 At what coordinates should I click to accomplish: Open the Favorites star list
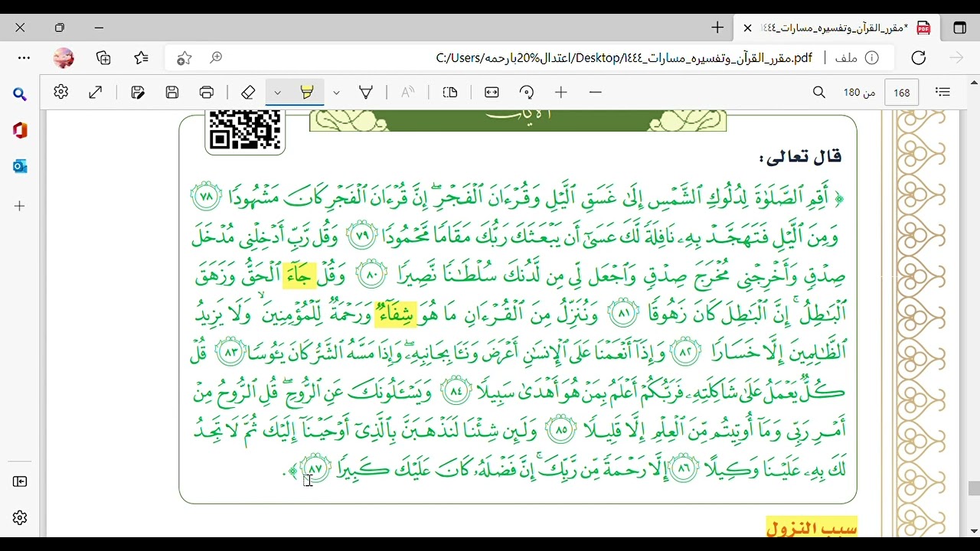(x=141, y=58)
